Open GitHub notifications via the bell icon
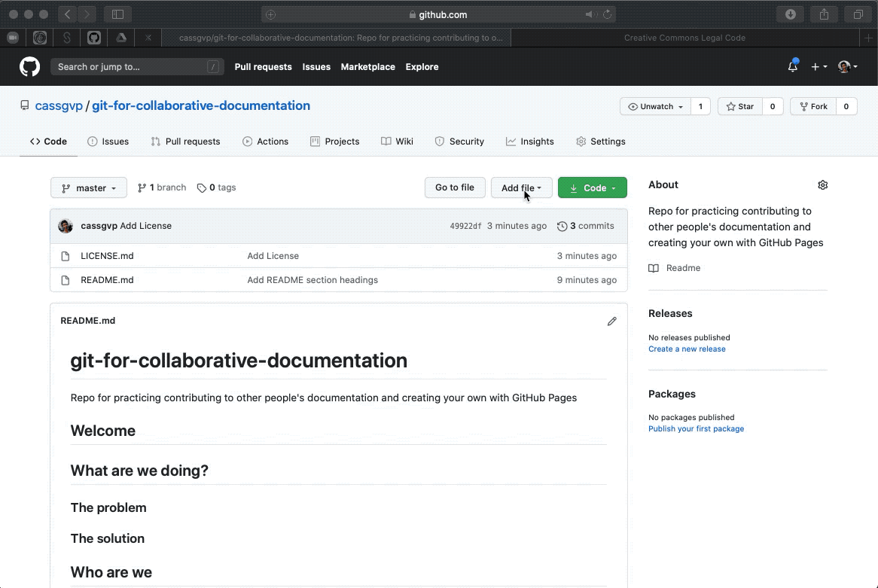This screenshot has height=588, width=878. pyautogui.click(x=792, y=67)
